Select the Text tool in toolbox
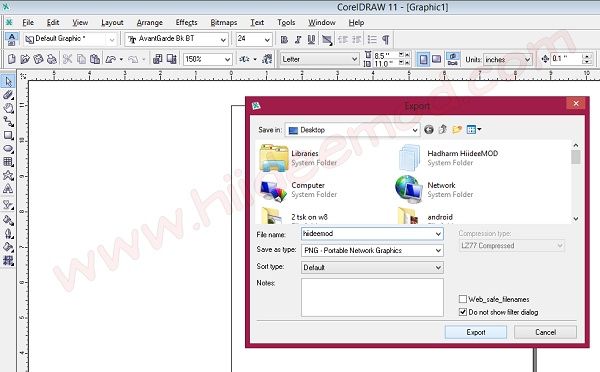Viewport: 600px width, 372px height. (x=8, y=189)
